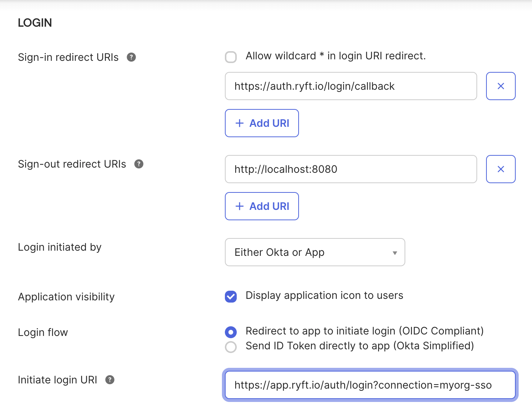Edit the Initiate login URI value
This screenshot has height=419, width=532.
click(x=370, y=385)
